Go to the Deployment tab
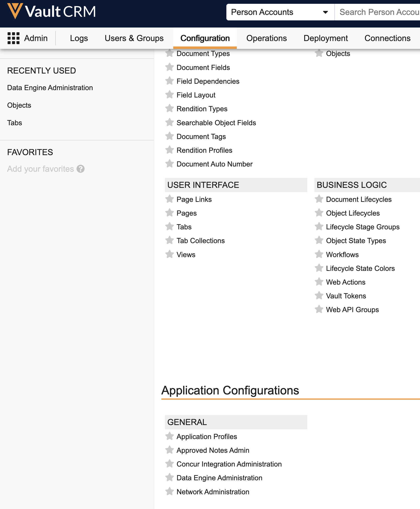The width and height of the screenshot is (420, 509). click(x=325, y=38)
